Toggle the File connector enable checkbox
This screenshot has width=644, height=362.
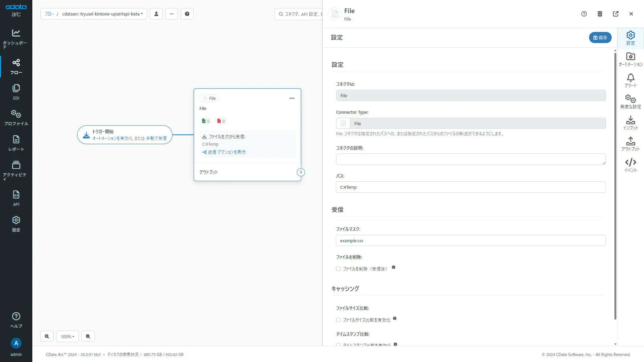pyautogui.click(x=205, y=98)
